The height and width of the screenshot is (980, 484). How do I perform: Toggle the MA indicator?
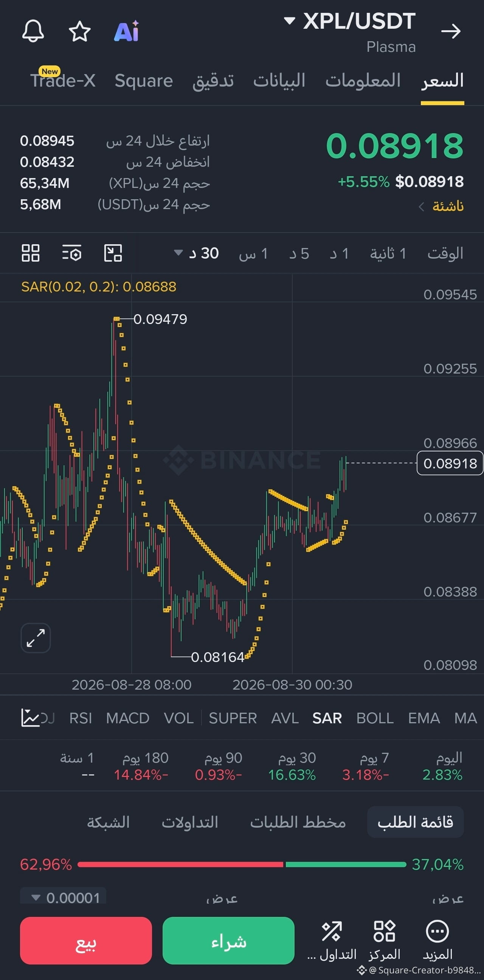pos(465,718)
